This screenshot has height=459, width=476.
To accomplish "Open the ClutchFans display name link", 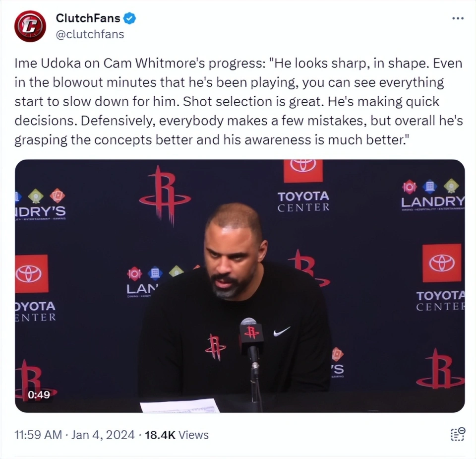I will pos(88,18).
